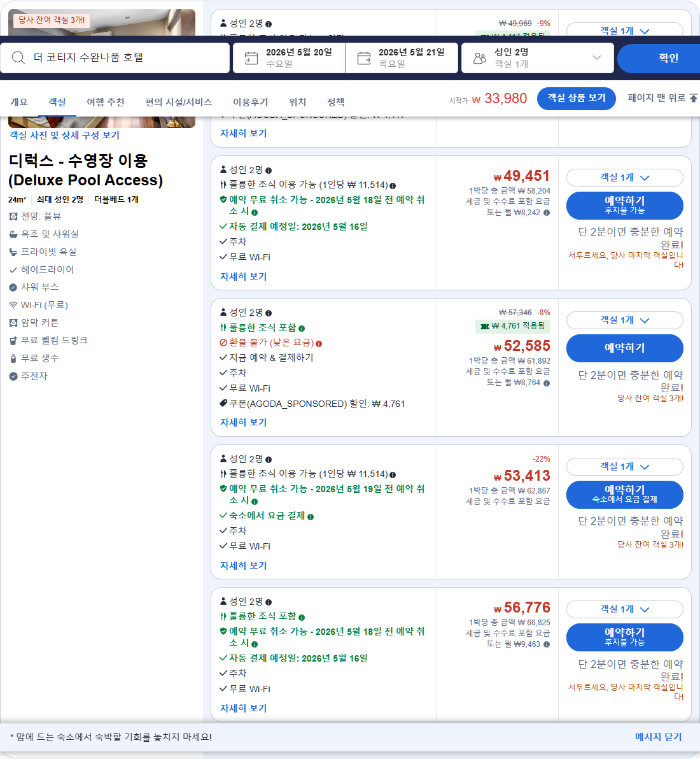Open 객실 1개 dropdown for ₩53,413 offer
Image resolution: width=700 pixels, height=759 pixels.
624,467
